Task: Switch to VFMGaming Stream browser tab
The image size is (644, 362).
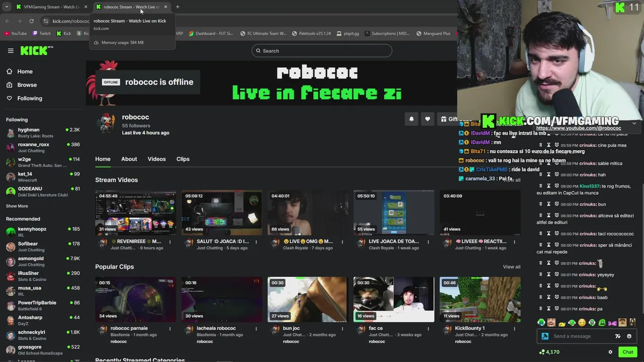Action: pos(51,7)
